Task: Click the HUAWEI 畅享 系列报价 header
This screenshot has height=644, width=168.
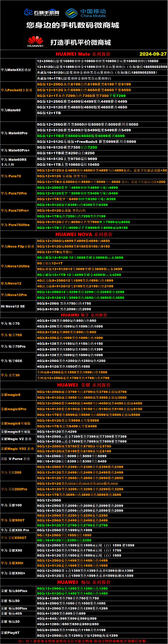Action: (84, 315)
